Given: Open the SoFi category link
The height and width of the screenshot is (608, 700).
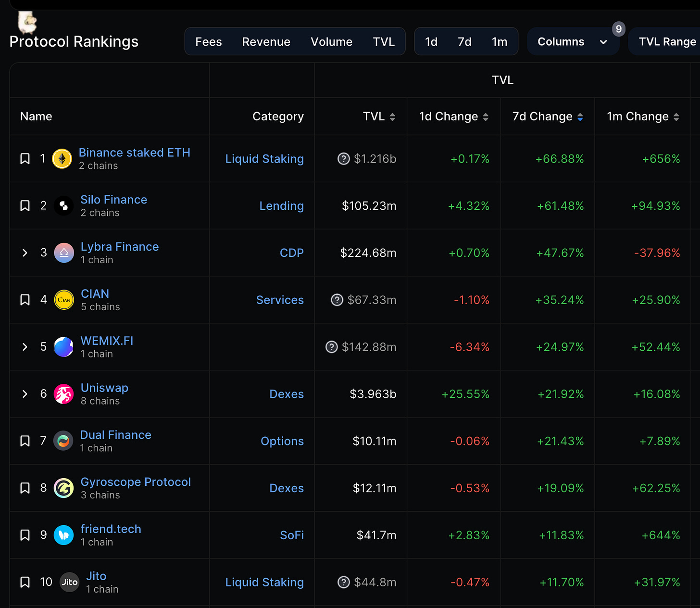Looking at the screenshot, I should (x=292, y=535).
